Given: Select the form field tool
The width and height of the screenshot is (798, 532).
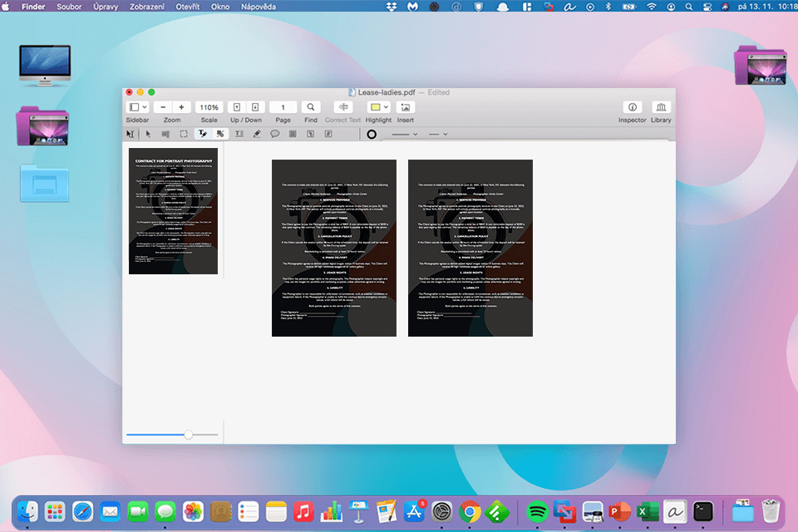Looking at the screenshot, I should click(328, 134).
